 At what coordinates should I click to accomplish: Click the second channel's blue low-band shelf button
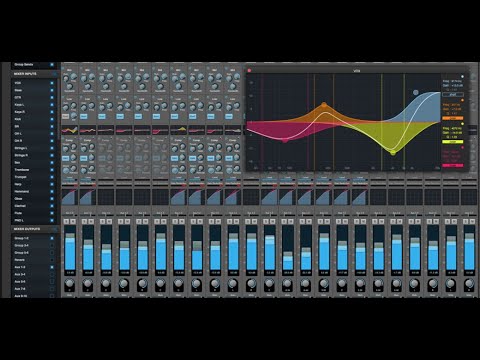coord(84,116)
